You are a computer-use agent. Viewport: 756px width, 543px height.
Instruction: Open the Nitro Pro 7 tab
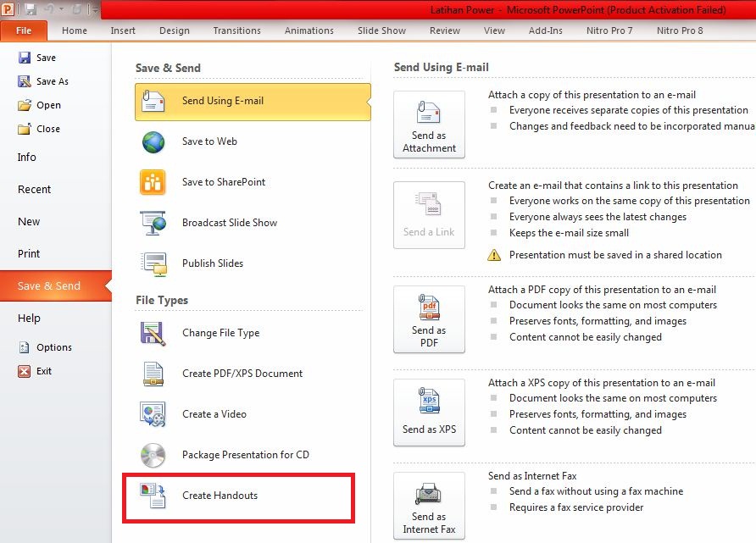[609, 30]
